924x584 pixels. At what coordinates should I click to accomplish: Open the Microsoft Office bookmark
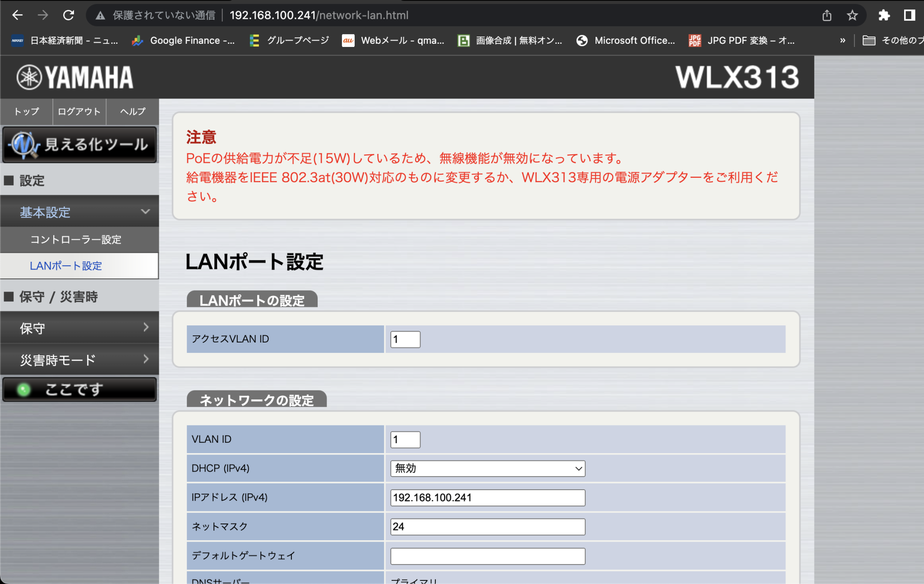626,40
